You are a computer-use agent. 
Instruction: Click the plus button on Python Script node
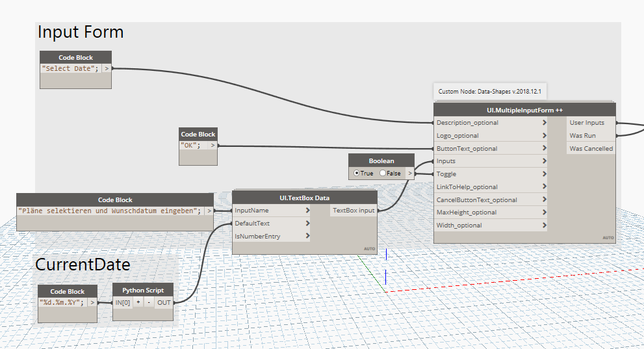point(138,302)
